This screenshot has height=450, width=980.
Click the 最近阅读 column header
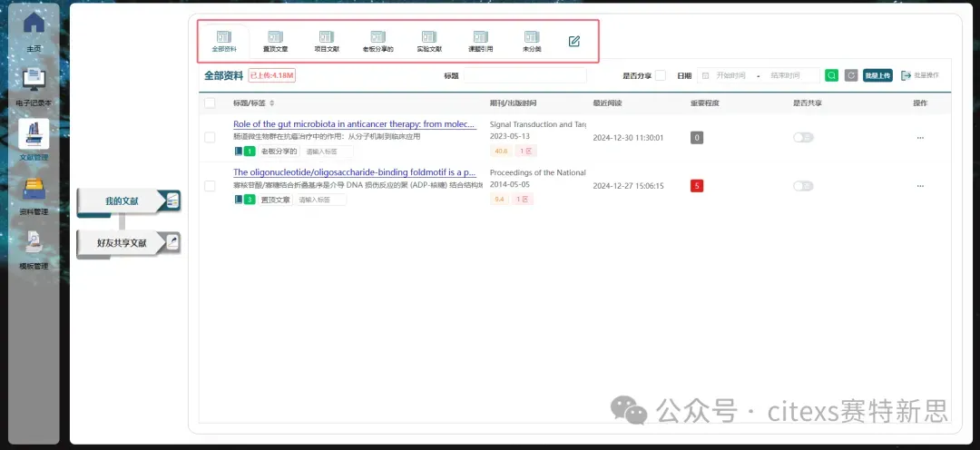[607, 103]
